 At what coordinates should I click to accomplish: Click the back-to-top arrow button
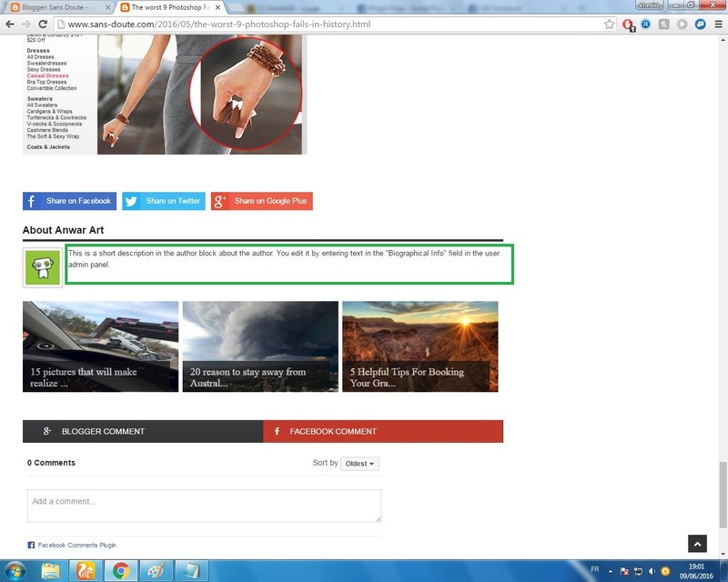point(697,544)
